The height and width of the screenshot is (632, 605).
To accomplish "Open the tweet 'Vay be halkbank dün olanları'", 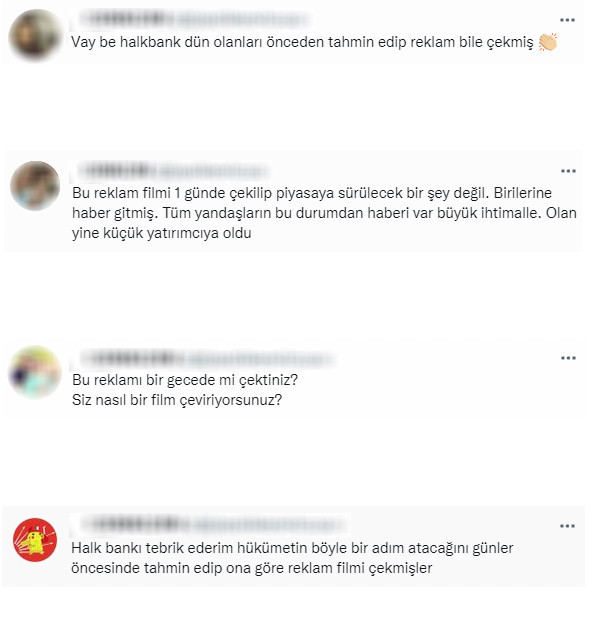I will [x=302, y=42].
